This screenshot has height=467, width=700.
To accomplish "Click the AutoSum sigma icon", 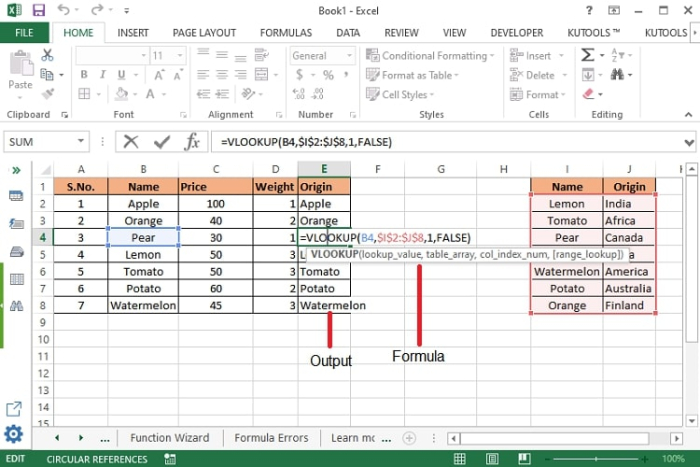I will point(588,55).
